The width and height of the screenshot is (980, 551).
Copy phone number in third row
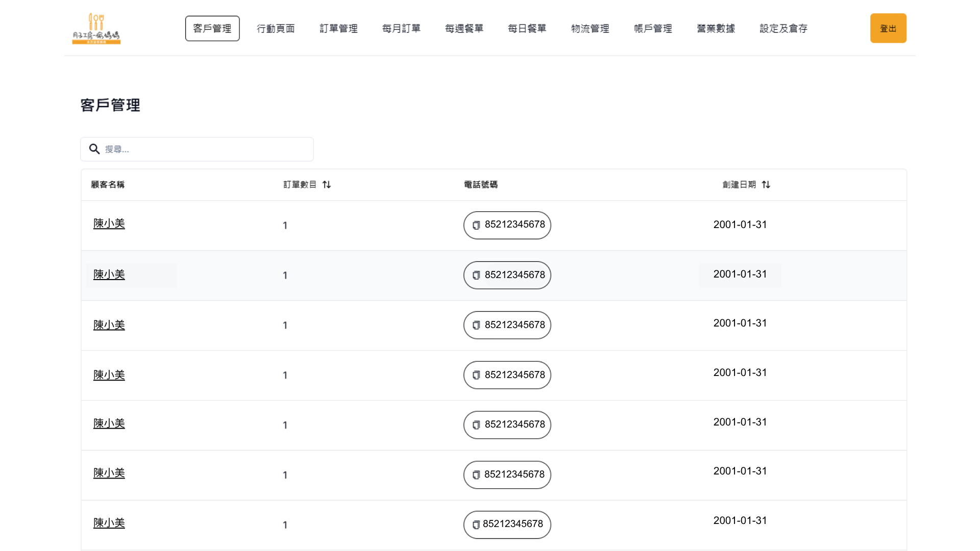[x=476, y=325]
